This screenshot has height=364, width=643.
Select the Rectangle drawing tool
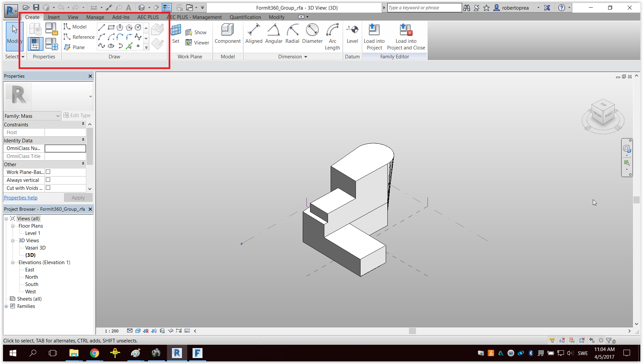coord(111,27)
